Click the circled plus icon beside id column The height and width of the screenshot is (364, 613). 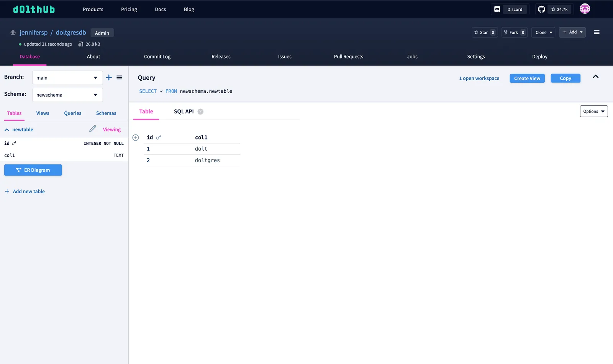[136, 138]
